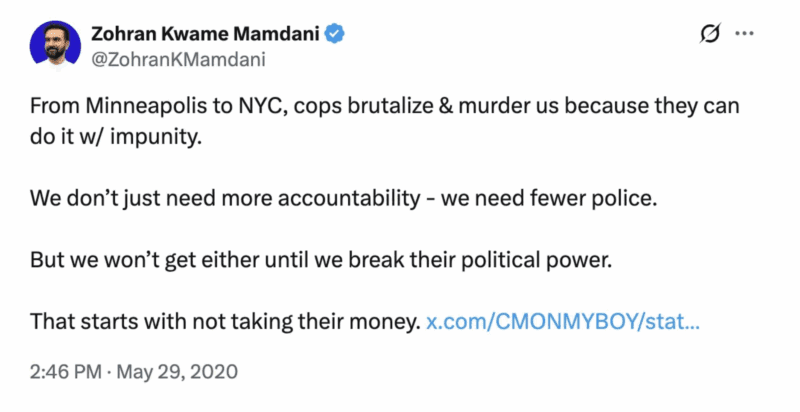Click the sentence about needing fewer police
The width and height of the screenshot is (800, 412).
pos(343,198)
